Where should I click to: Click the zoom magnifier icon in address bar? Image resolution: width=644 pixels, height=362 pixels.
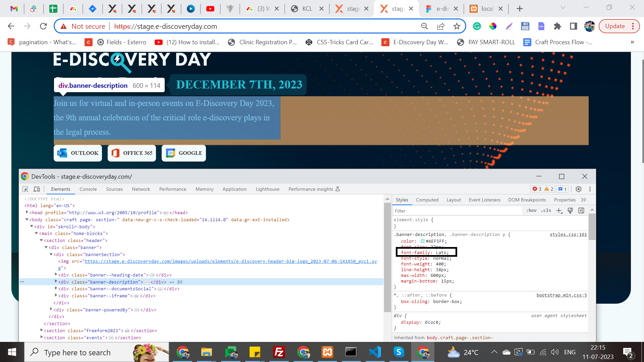click(425, 26)
